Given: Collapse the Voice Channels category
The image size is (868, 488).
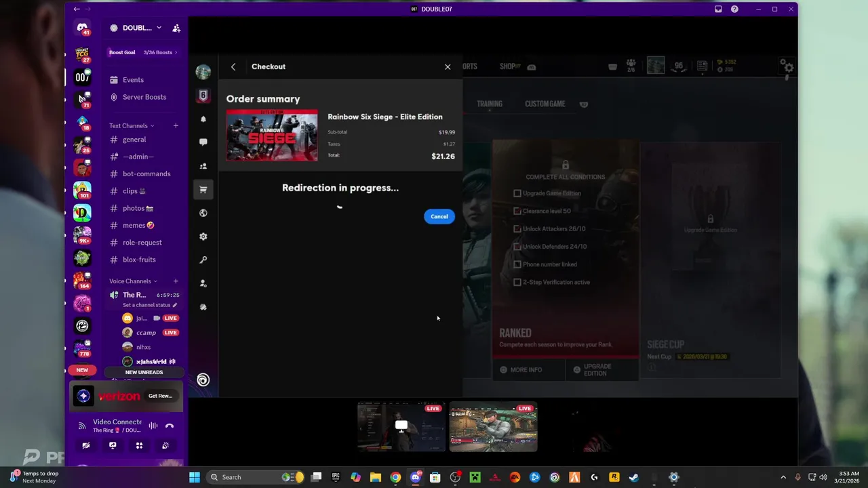Looking at the screenshot, I should click(134, 281).
